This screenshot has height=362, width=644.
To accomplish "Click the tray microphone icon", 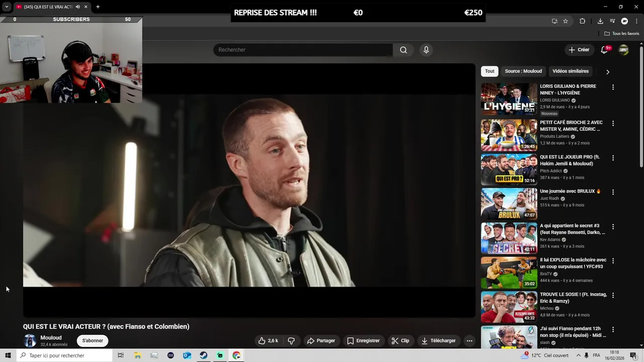I will click(x=587, y=355).
